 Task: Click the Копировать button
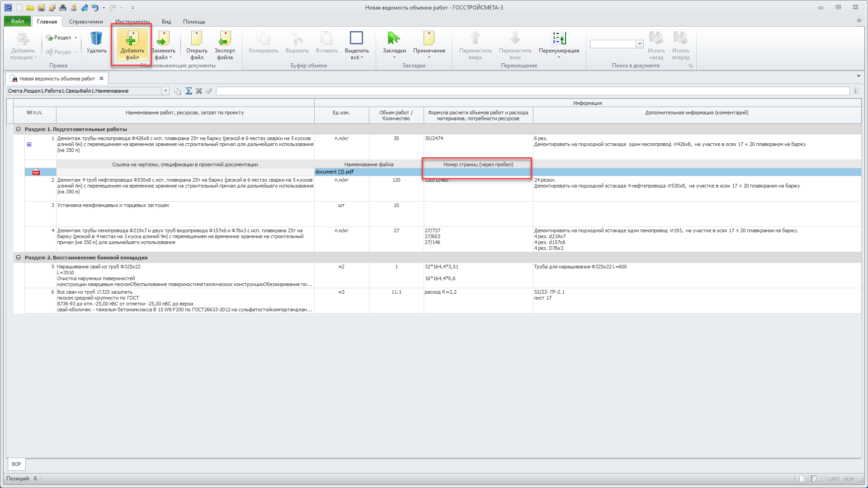(264, 43)
